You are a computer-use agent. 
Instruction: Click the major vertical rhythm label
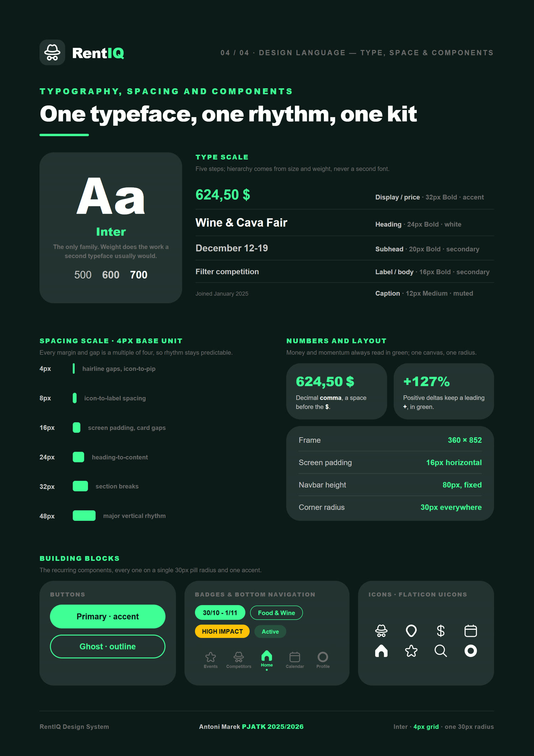click(x=134, y=516)
